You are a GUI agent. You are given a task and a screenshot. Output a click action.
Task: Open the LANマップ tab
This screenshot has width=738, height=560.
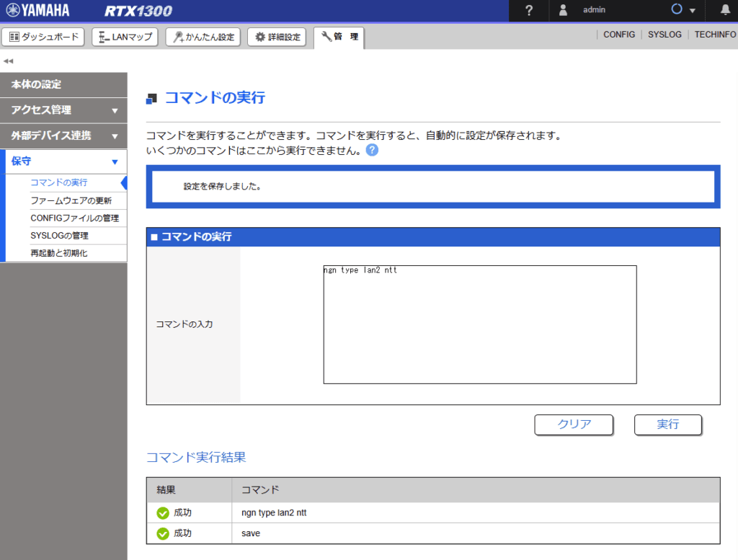pyautogui.click(x=125, y=37)
